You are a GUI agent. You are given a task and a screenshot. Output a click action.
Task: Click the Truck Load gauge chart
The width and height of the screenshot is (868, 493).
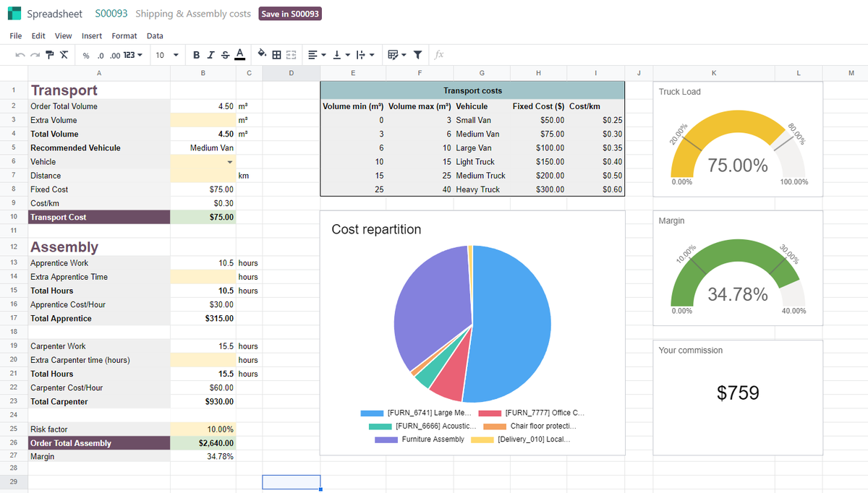[738, 139]
